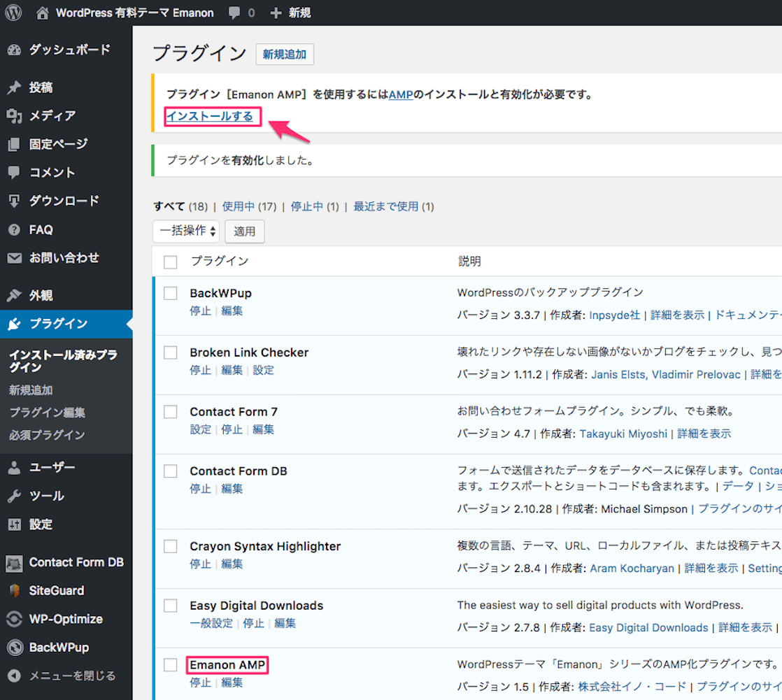This screenshot has height=700, width=782.
Task: Switch to the 使用中 (17) filter
Action: (250, 206)
